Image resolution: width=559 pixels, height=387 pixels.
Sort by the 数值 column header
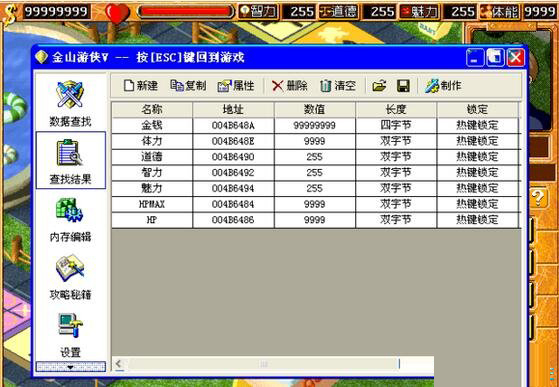314,110
